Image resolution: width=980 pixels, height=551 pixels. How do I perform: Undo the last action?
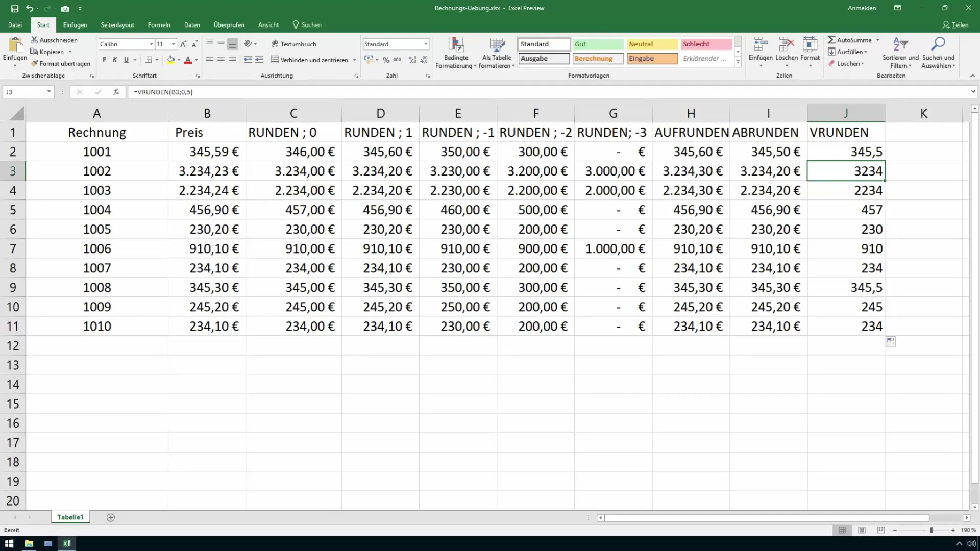point(30,9)
